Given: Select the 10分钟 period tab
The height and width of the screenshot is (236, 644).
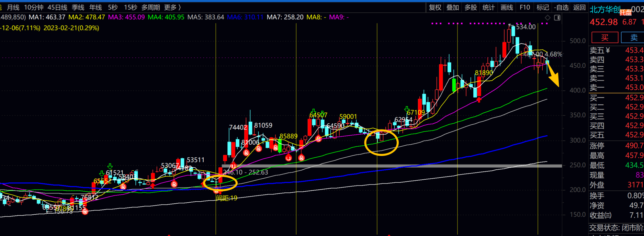Looking at the screenshot, I should pos(34,8).
